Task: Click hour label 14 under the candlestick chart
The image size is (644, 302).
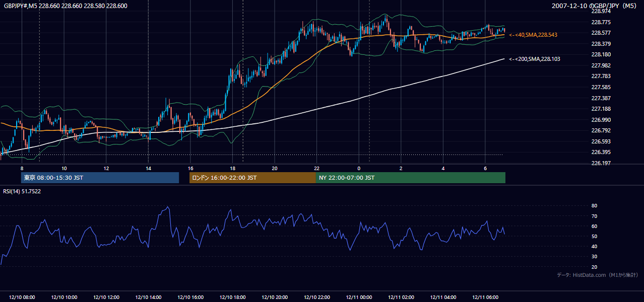Action: (148, 168)
